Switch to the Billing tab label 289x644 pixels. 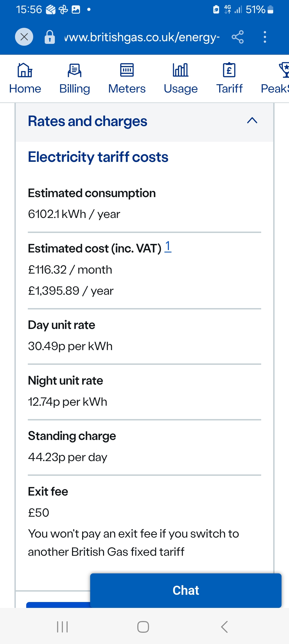pyautogui.click(x=75, y=89)
